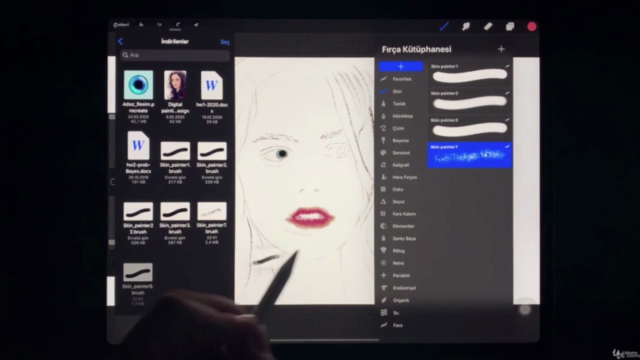Open the Su brush set
The image size is (640, 360).
click(x=401, y=313)
